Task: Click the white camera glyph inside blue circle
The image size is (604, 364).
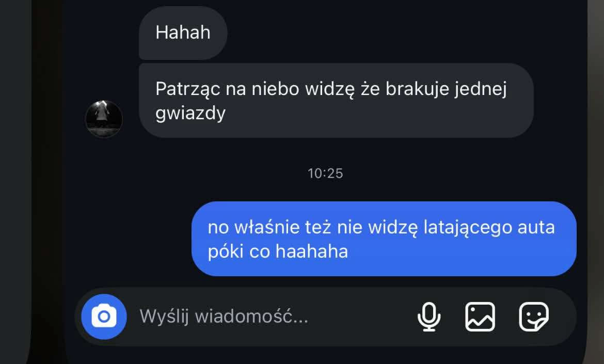Action: click(104, 316)
